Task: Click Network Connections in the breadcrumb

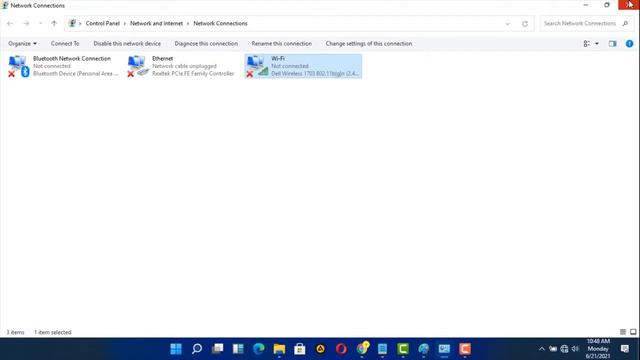Action: tap(220, 24)
